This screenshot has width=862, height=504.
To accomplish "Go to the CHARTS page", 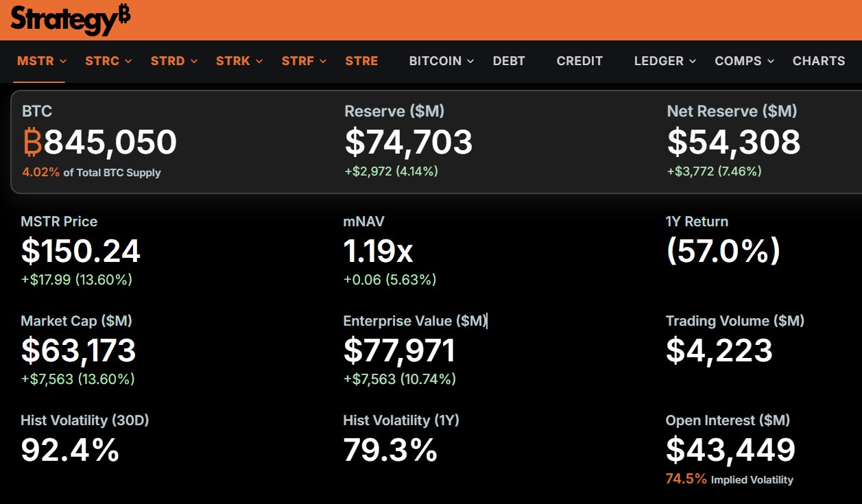I will (x=819, y=61).
